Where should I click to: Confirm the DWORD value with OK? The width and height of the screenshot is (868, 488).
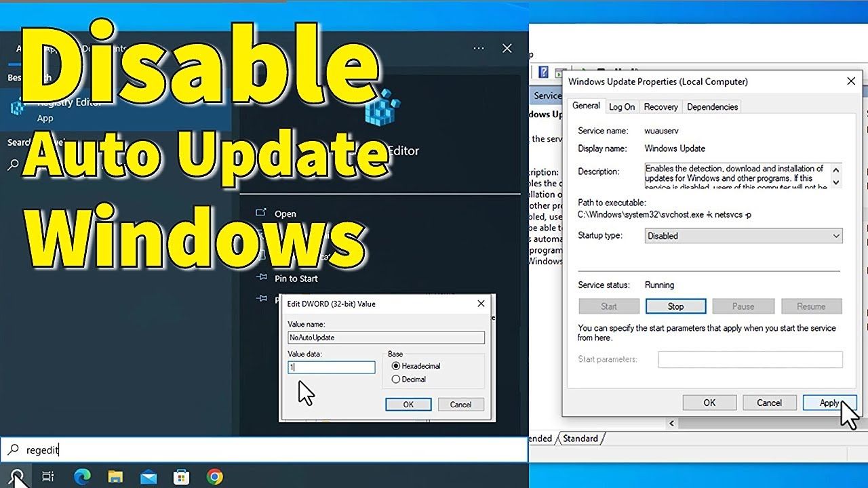(408, 405)
